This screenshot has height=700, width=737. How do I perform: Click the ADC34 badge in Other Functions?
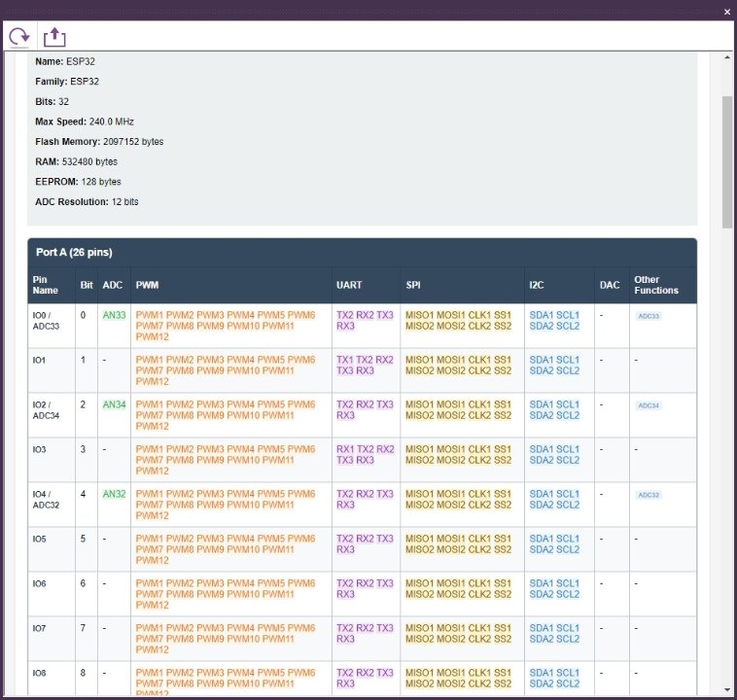[649, 405]
